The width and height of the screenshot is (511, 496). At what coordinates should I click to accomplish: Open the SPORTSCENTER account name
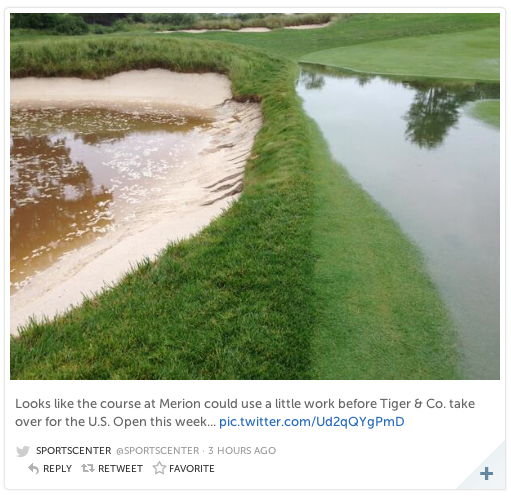click(x=74, y=451)
